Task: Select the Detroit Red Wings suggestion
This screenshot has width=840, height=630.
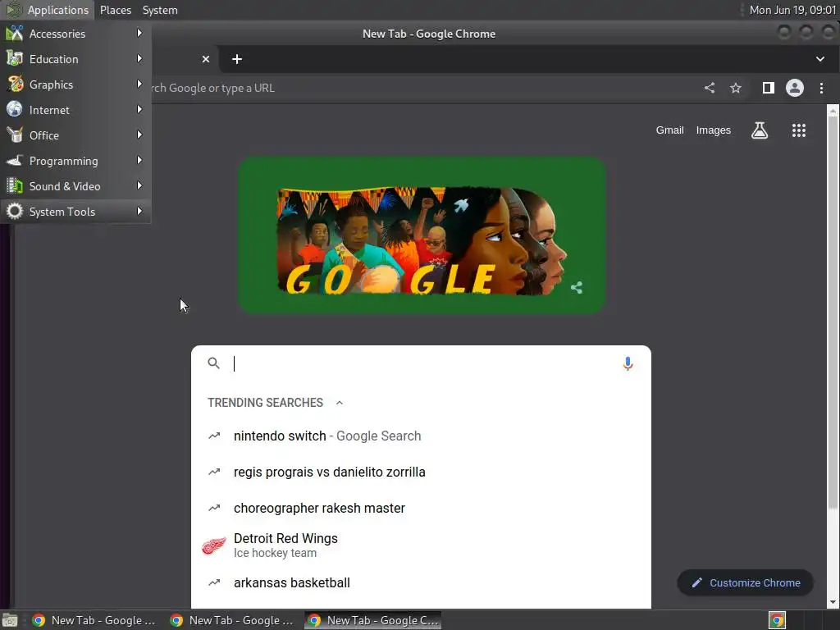Action: click(421, 546)
